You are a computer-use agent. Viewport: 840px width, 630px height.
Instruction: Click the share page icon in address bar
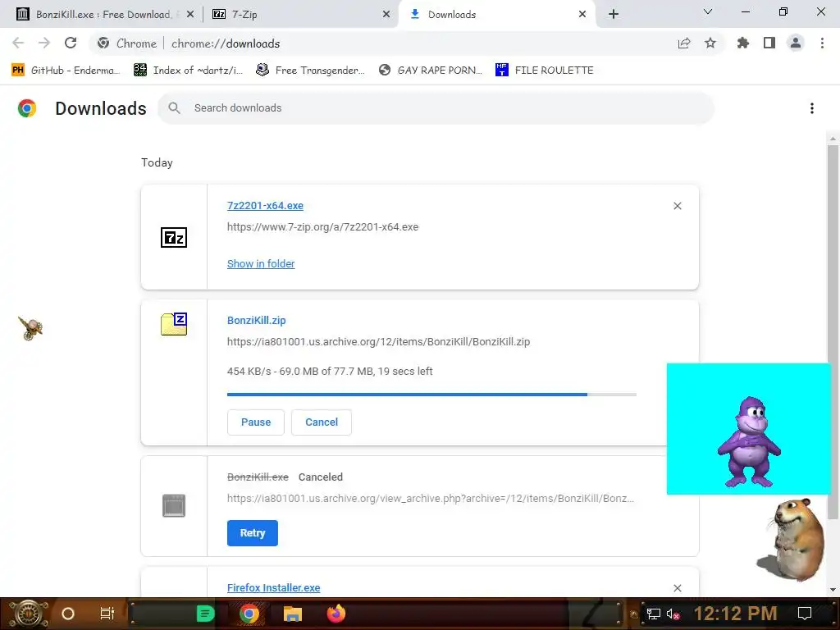[x=684, y=43]
